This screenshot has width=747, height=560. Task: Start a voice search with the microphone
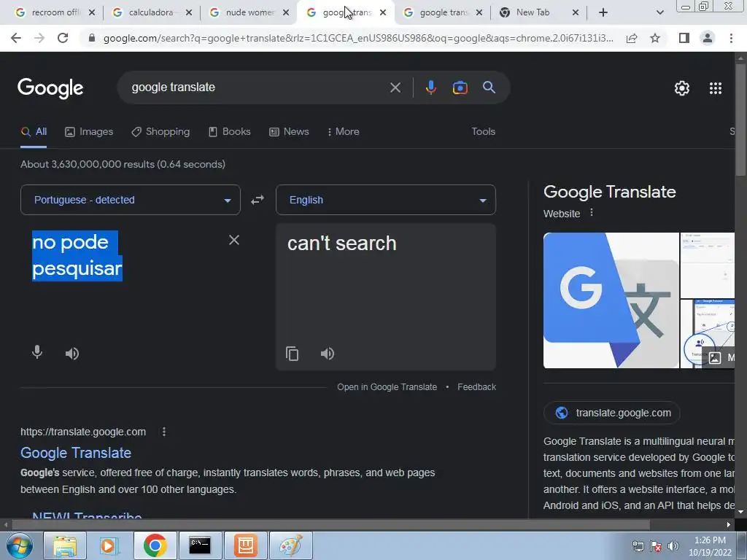[430, 87]
